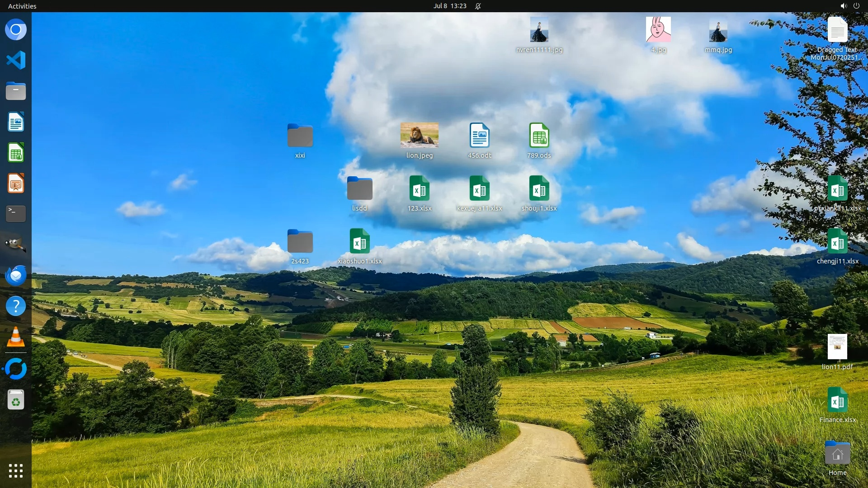Open the Terminal from the dock
868x488 pixels.
click(16, 214)
